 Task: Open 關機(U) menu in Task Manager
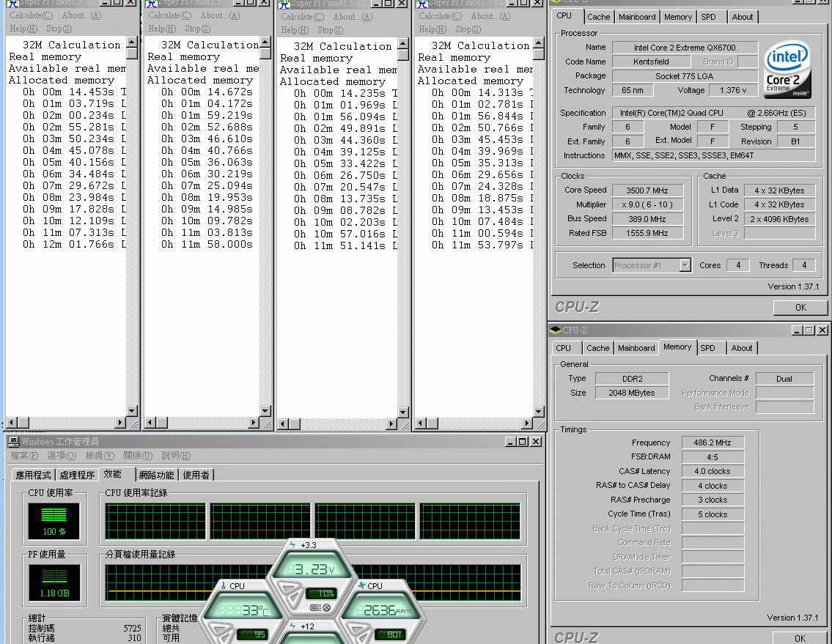tap(138, 456)
